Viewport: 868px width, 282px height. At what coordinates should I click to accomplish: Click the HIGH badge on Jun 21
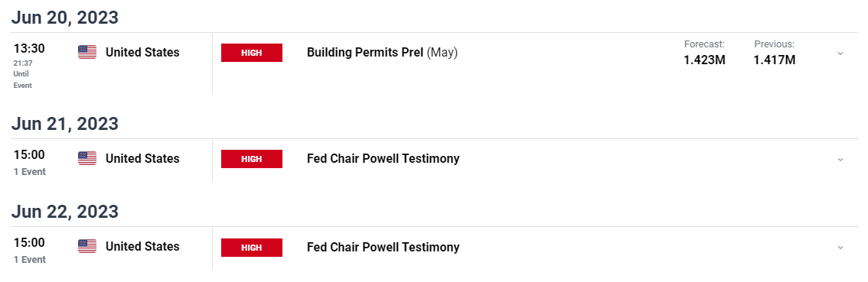(252, 159)
